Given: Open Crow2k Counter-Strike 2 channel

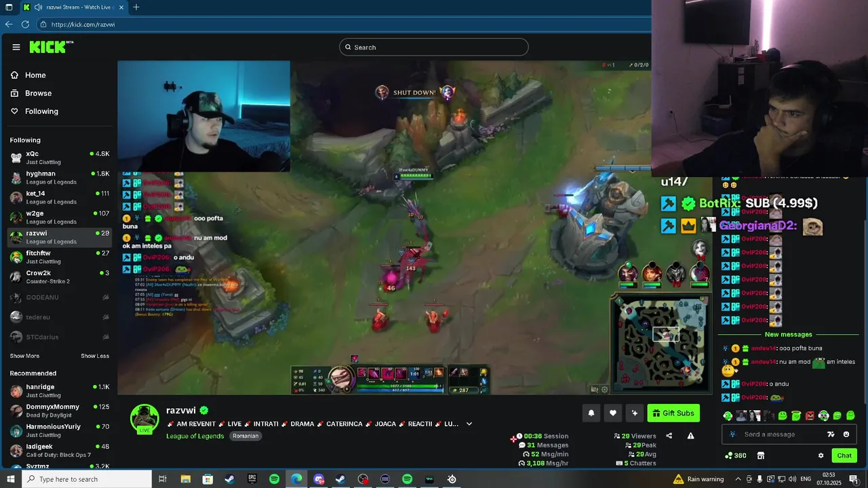Looking at the screenshot, I should 60,277.
